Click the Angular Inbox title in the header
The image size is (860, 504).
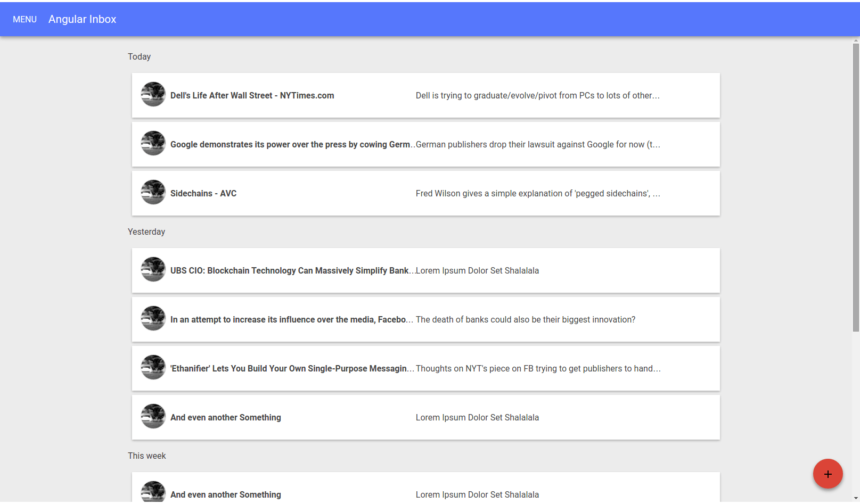[82, 19]
